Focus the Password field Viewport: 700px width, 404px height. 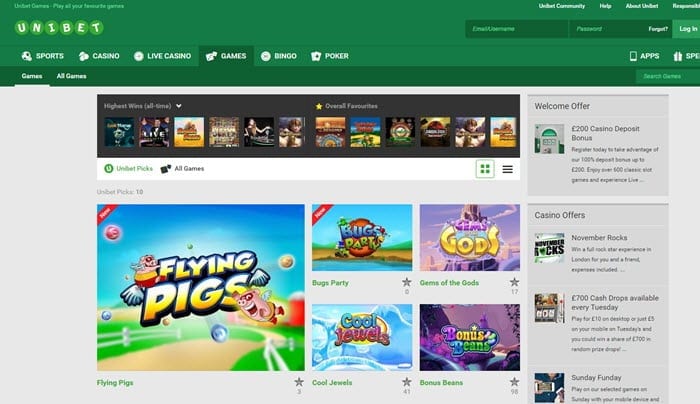609,29
